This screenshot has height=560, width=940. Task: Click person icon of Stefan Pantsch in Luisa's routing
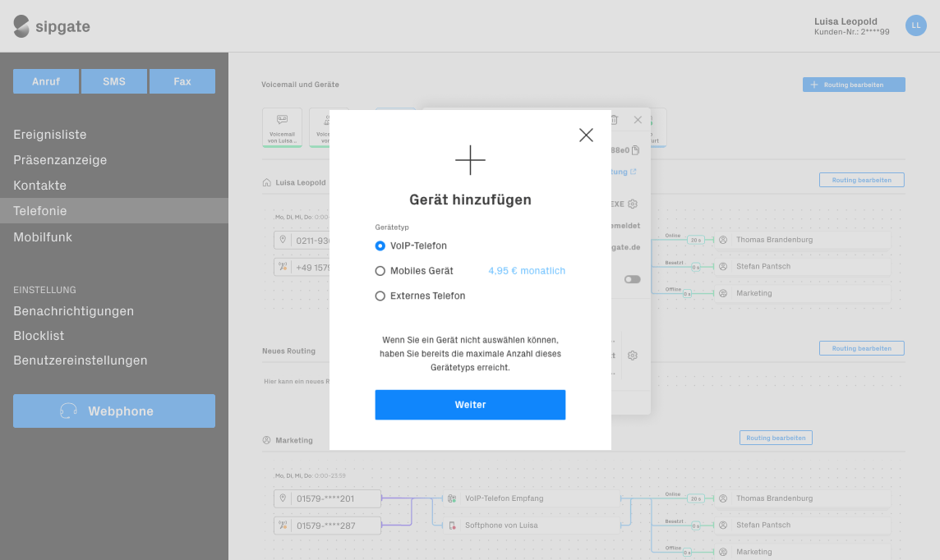coord(723,267)
